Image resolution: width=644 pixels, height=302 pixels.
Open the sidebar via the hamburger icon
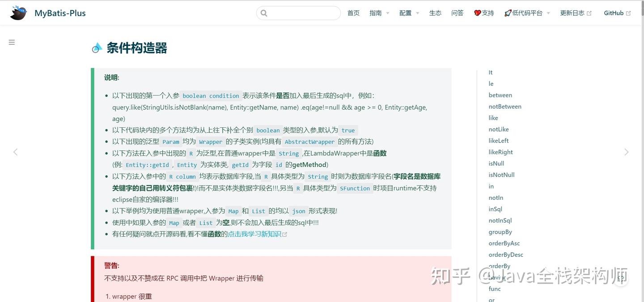click(11, 42)
